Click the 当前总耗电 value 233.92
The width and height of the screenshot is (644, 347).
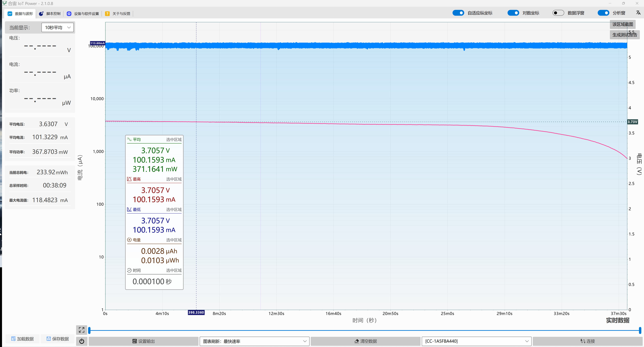point(46,172)
